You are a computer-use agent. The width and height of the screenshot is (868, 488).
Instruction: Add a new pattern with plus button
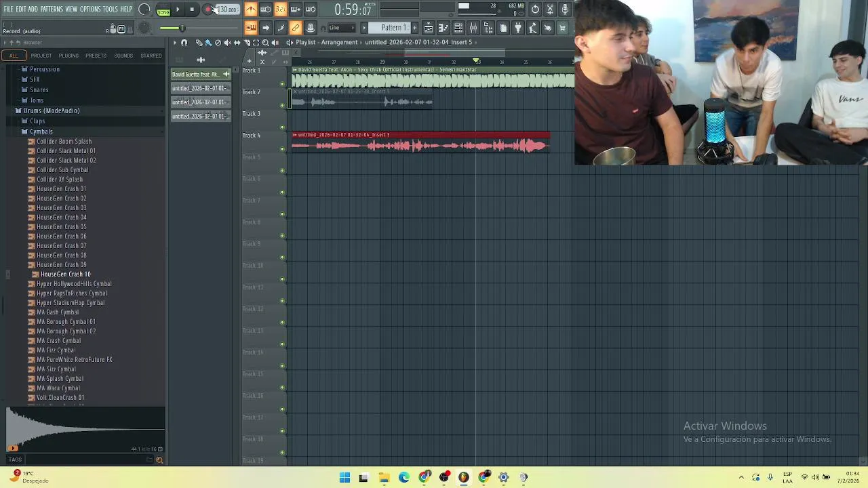click(x=414, y=28)
